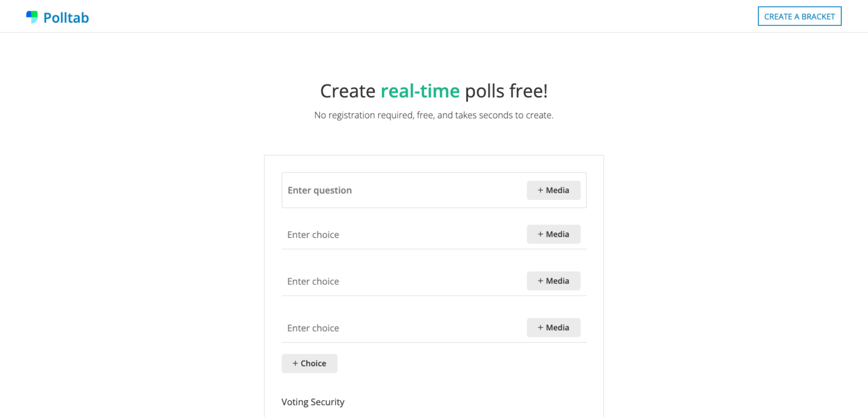Click the Polltab logo icon

point(31,16)
